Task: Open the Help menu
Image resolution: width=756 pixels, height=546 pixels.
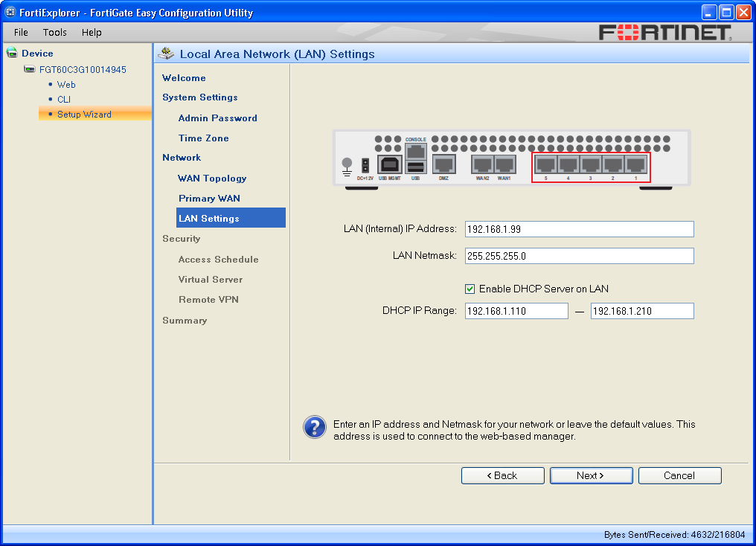Action: (x=91, y=32)
